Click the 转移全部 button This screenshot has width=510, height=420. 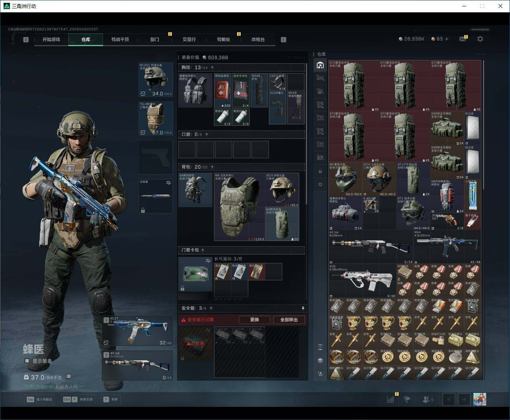point(78,399)
